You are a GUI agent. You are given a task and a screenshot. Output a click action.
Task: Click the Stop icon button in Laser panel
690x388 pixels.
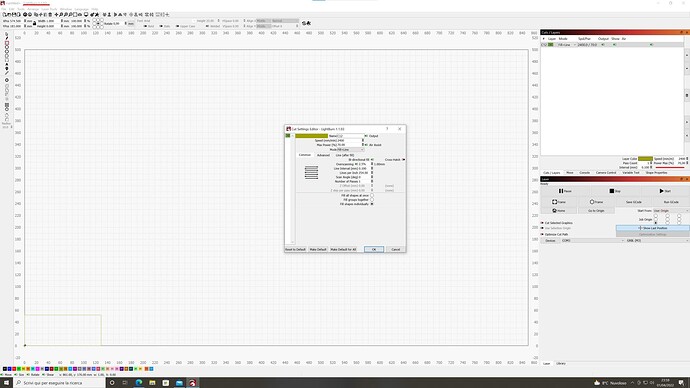click(x=615, y=191)
